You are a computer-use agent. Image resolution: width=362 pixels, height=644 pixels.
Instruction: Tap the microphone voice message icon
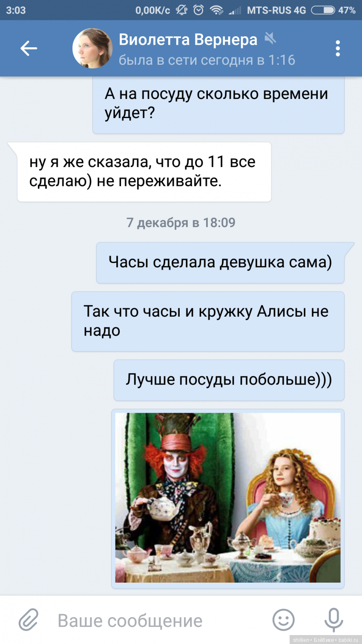333,620
